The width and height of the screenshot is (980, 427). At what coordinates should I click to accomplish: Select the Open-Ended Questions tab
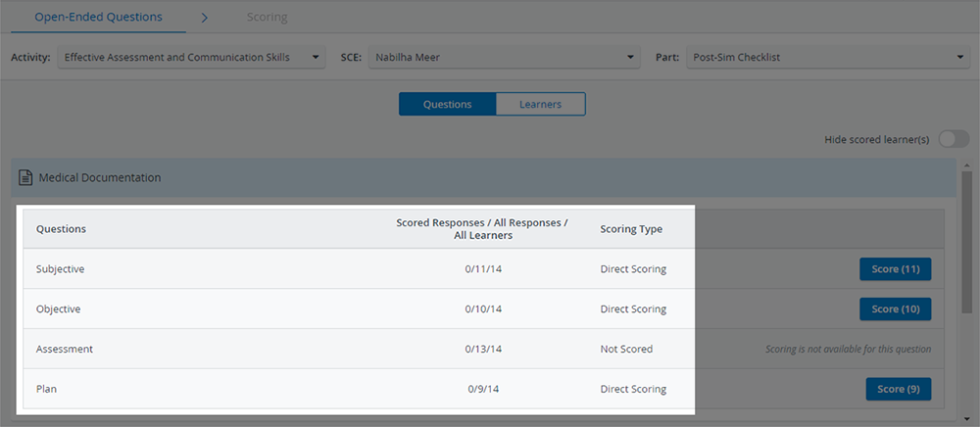[99, 17]
